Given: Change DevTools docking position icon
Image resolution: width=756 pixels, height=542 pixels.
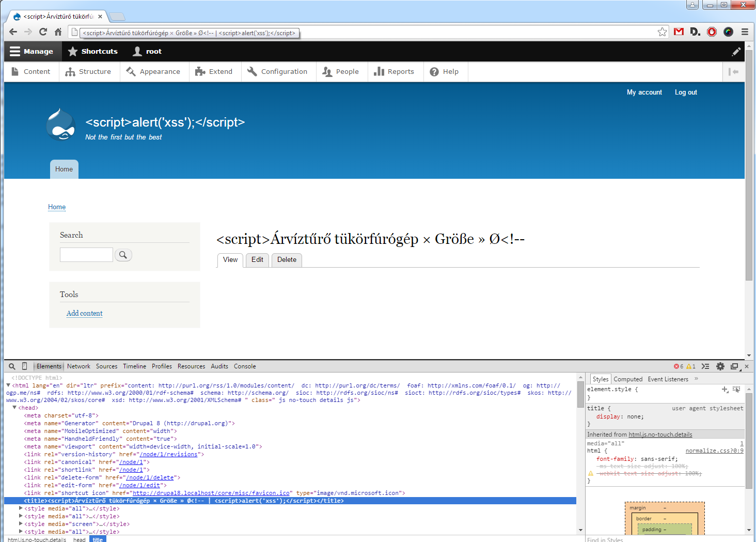Looking at the screenshot, I should (x=734, y=366).
